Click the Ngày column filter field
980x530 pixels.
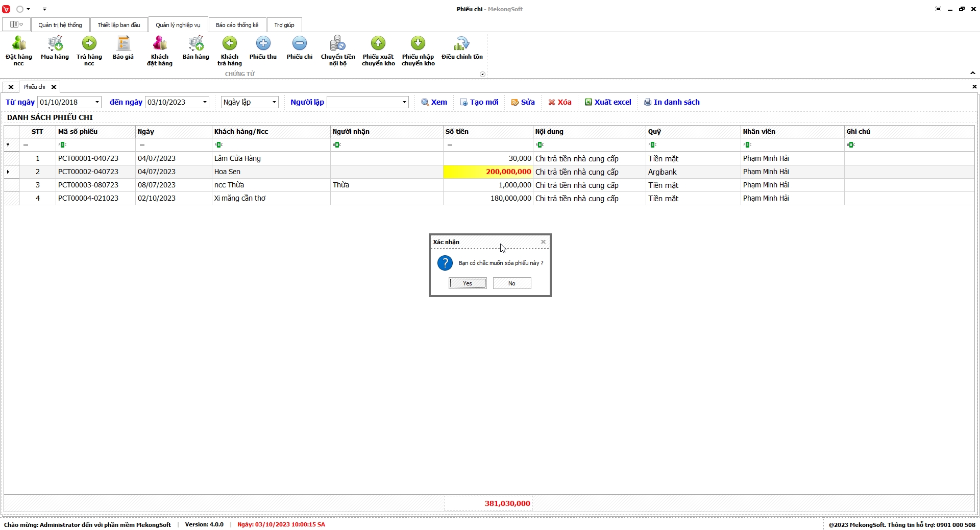[x=174, y=145]
